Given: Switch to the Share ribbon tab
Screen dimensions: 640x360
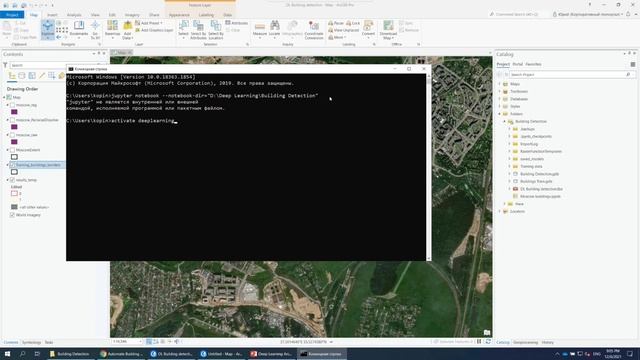Looking at the screenshot, I should pyautogui.click(x=154, y=15).
